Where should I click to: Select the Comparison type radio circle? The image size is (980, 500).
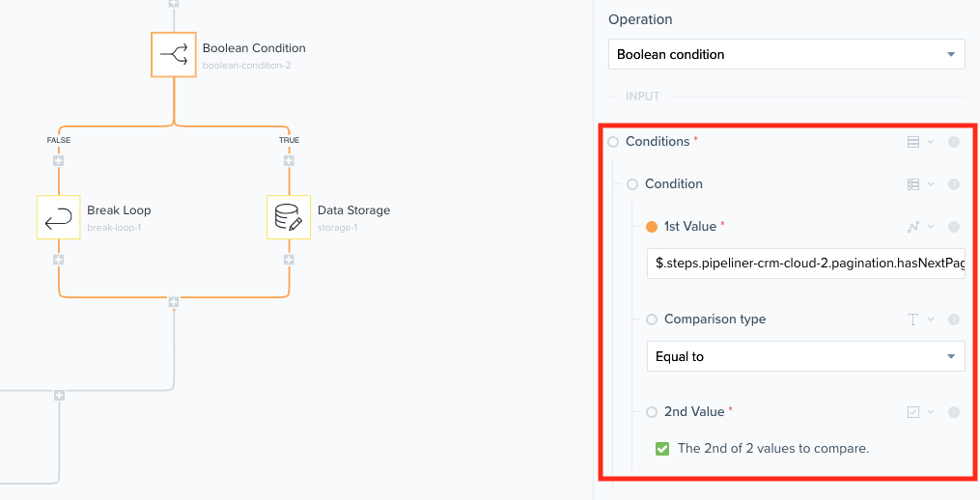652,319
